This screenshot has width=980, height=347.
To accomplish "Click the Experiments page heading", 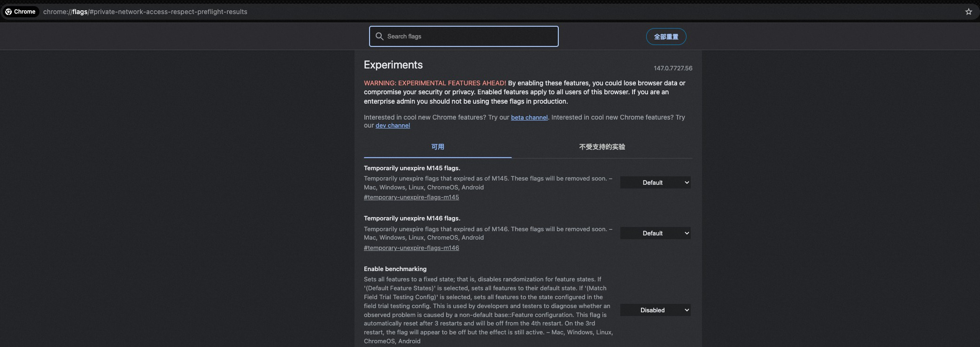I will 393,65.
